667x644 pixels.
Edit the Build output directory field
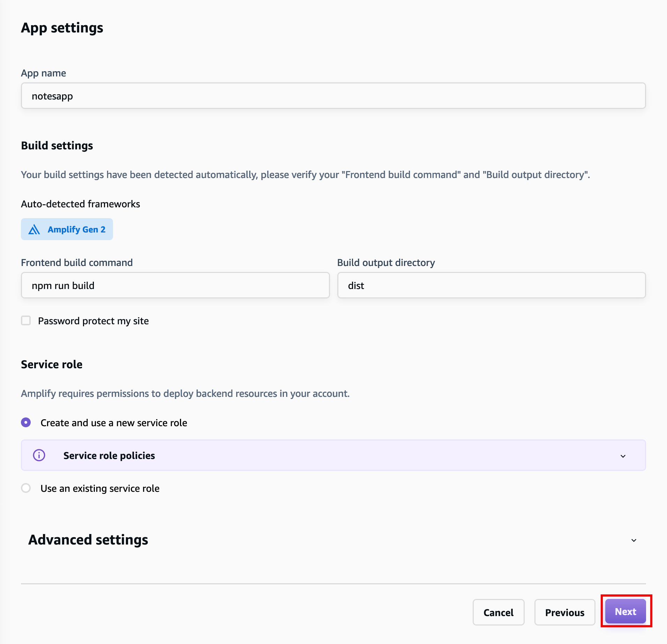pyautogui.click(x=491, y=286)
